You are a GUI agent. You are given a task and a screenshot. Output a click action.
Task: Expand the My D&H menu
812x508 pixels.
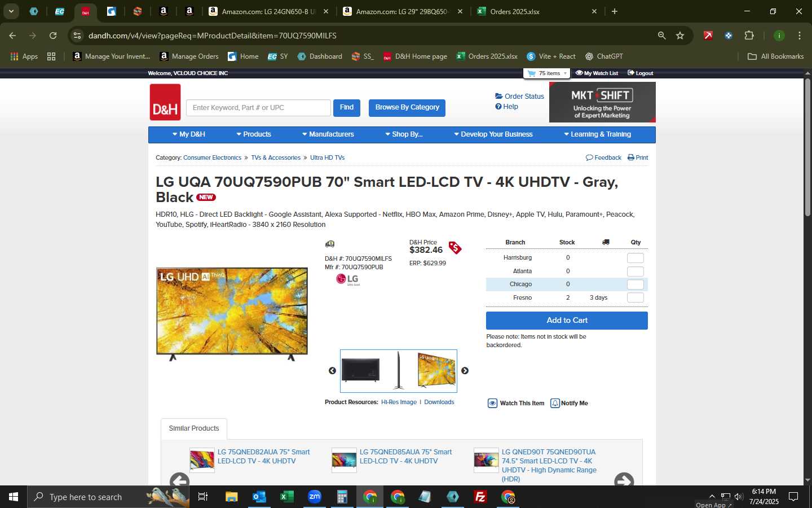pos(188,134)
